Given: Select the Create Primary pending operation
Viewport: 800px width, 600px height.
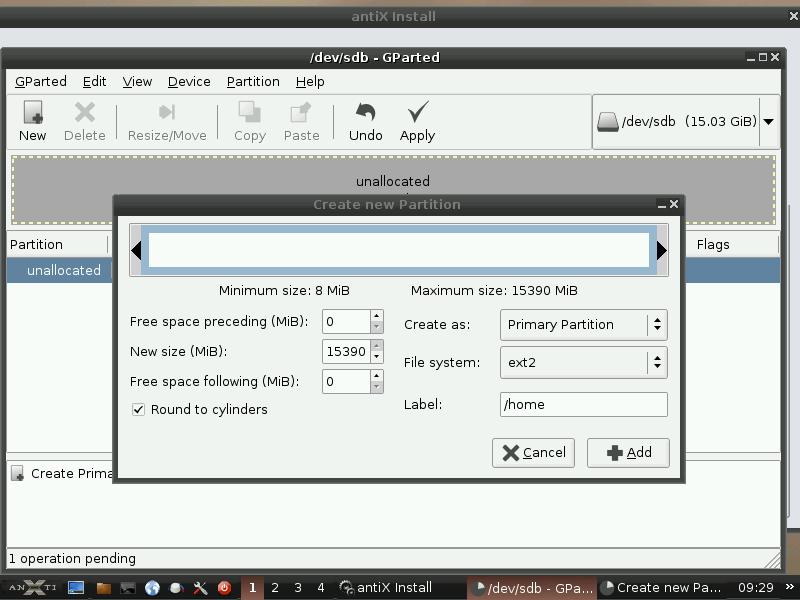Looking at the screenshot, I should [62, 473].
